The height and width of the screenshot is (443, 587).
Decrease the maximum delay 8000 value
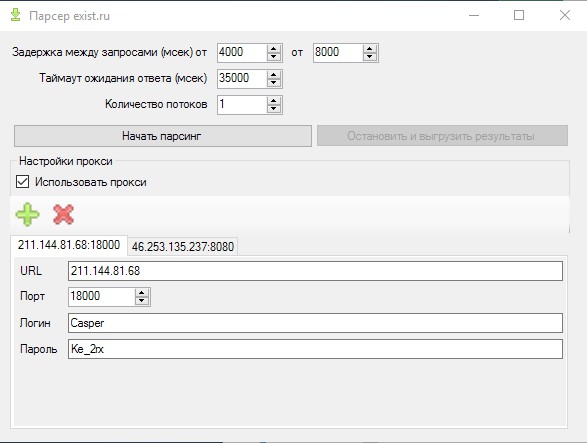click(x=369, y=57)
